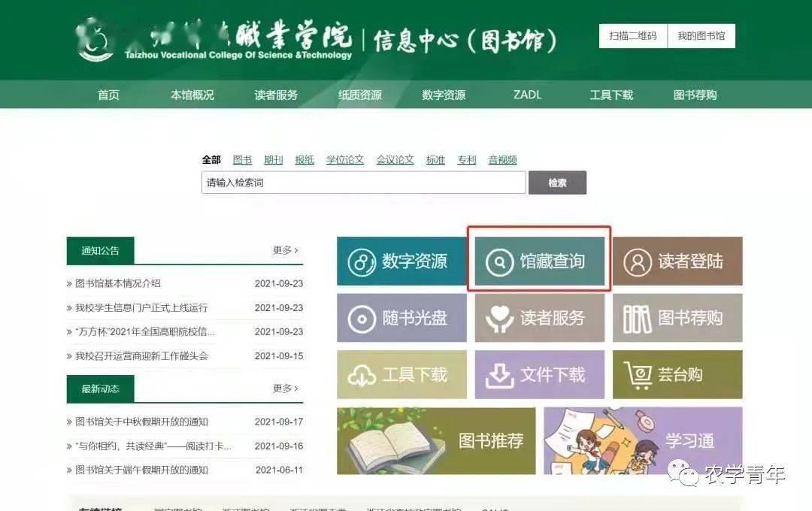Click the 检索 search button
812x511 pixels.
pyautogui.click(x=557, y=183)
